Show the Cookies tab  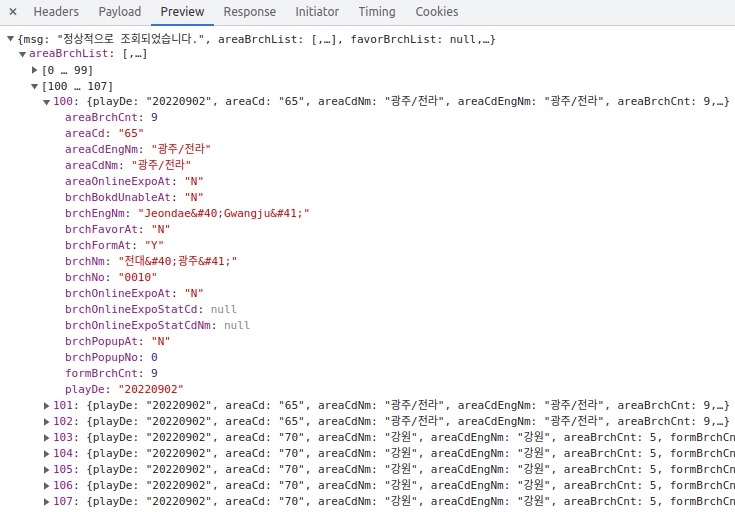coord(437,12)
